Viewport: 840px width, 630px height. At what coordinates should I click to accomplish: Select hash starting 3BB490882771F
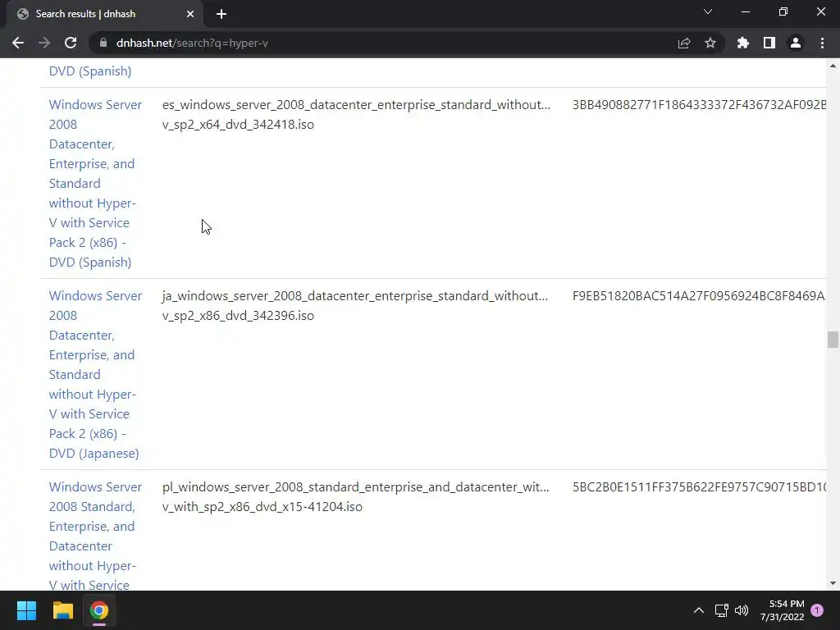(x=699, y=104)
